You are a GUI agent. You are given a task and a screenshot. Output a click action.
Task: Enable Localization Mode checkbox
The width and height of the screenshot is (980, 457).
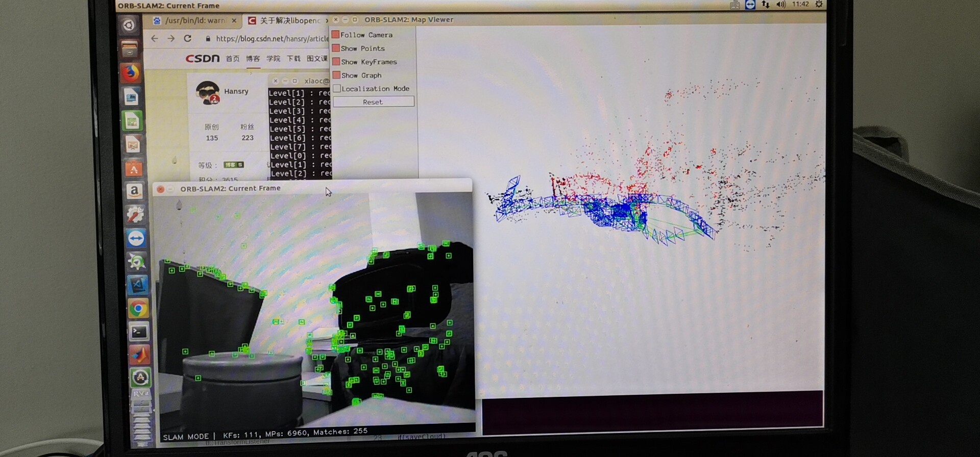coord(337,88)
